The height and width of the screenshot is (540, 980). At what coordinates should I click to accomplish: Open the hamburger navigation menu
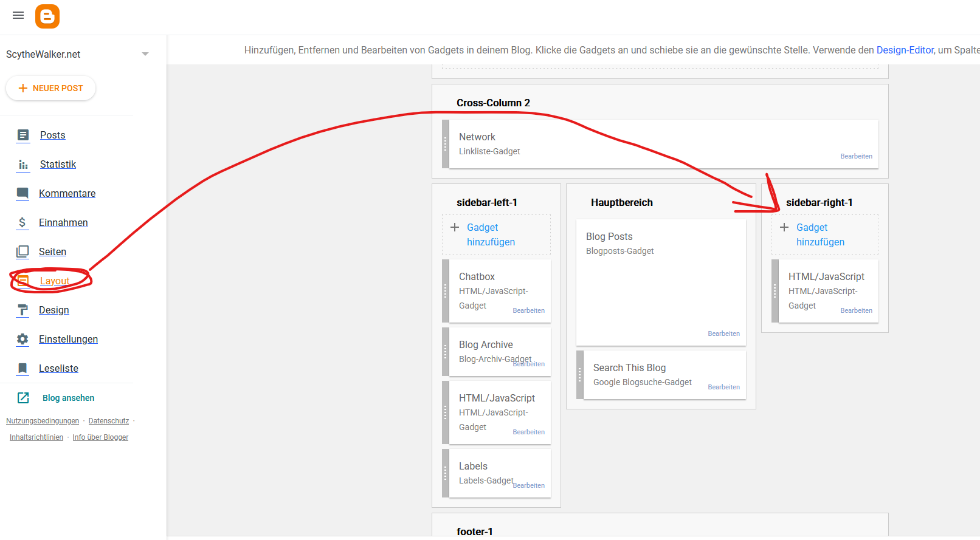[18, 16]
